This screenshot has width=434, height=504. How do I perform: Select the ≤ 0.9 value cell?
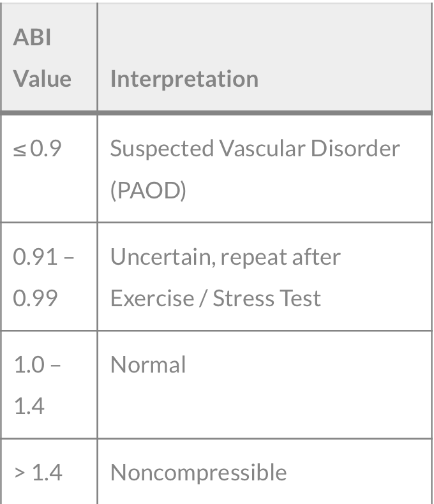pos(49,168)
